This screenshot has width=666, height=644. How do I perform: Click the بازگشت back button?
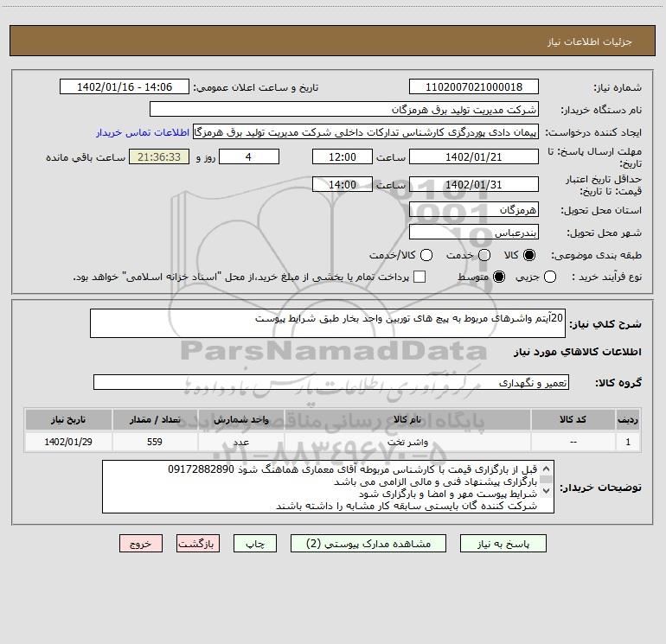click(x=198, y=544)
